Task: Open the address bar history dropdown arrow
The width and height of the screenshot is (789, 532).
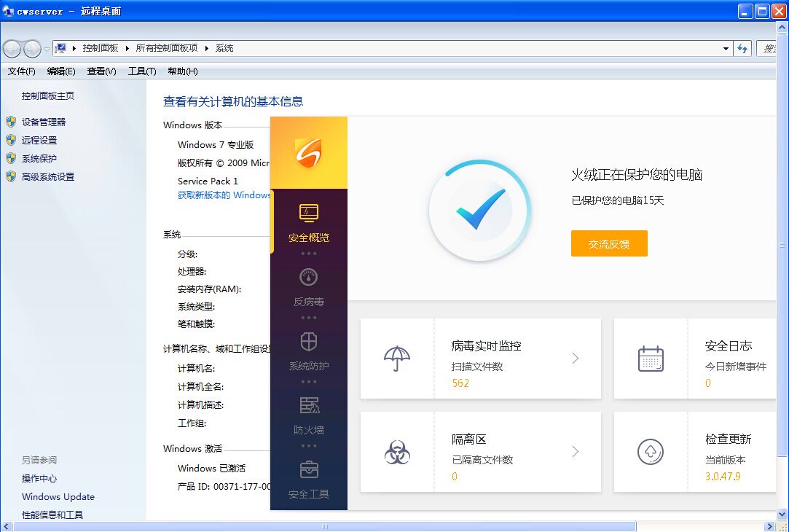Action: point(726,49)
